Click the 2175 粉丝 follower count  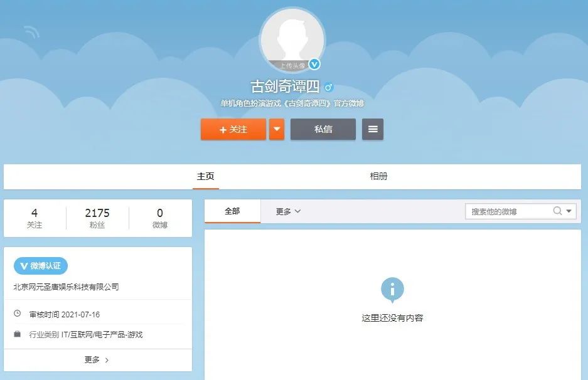click(98, 218)
